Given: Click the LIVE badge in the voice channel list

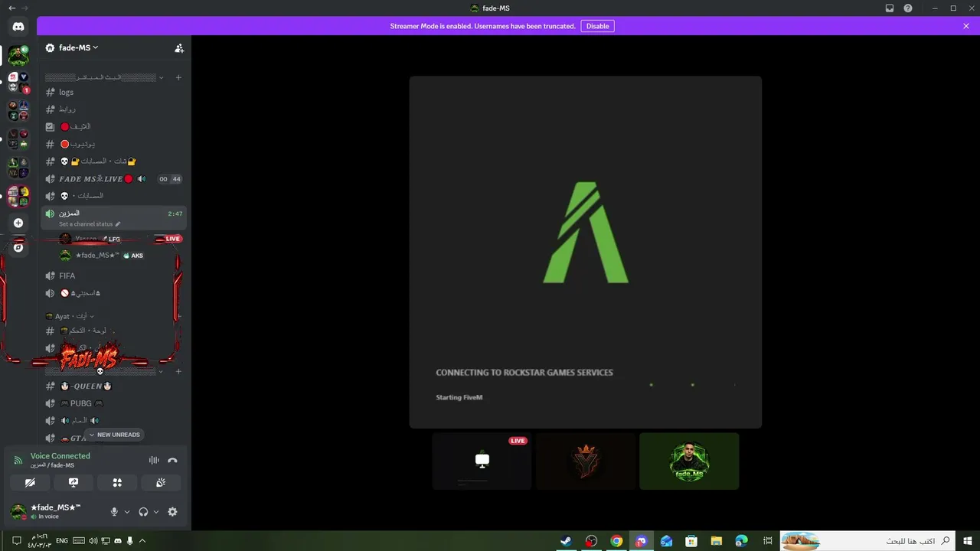Looking at the screenshot, I should (x=173, y=239).
